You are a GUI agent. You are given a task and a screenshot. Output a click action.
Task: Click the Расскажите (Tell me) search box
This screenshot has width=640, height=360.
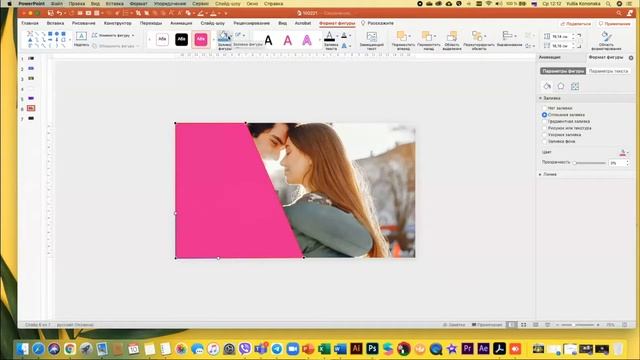(x=378, y=23)
